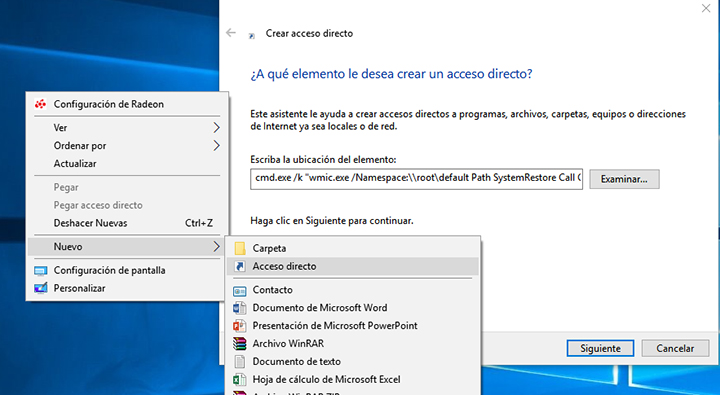Click the text document page icon
The height and width of the screenshot is (395, 720).
240,361
